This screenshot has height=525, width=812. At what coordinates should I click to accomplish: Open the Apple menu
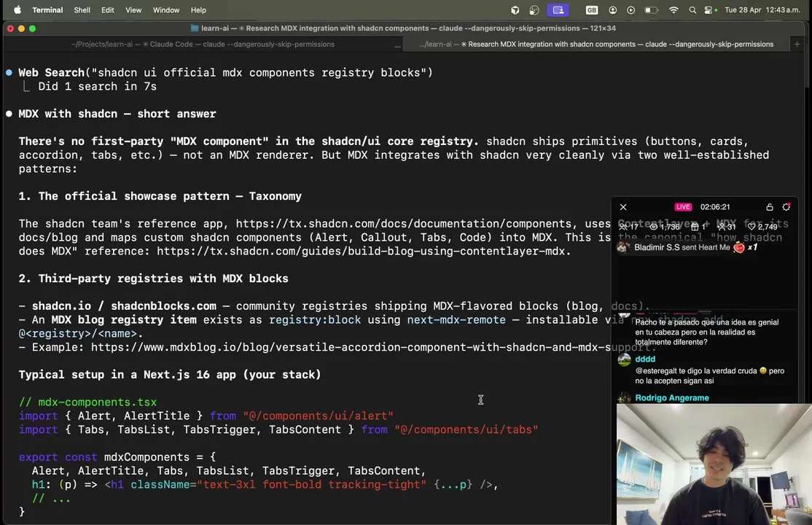(x=17, y=10)
